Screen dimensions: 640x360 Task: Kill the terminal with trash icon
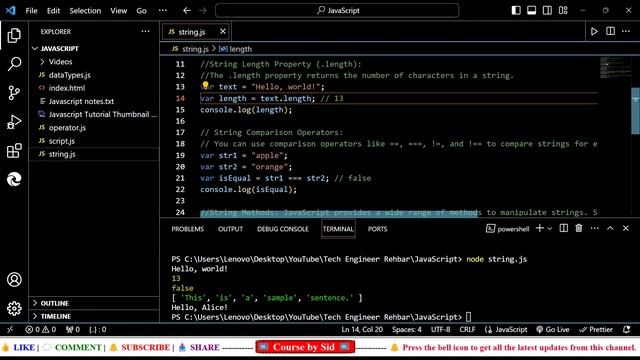point(579,229)
